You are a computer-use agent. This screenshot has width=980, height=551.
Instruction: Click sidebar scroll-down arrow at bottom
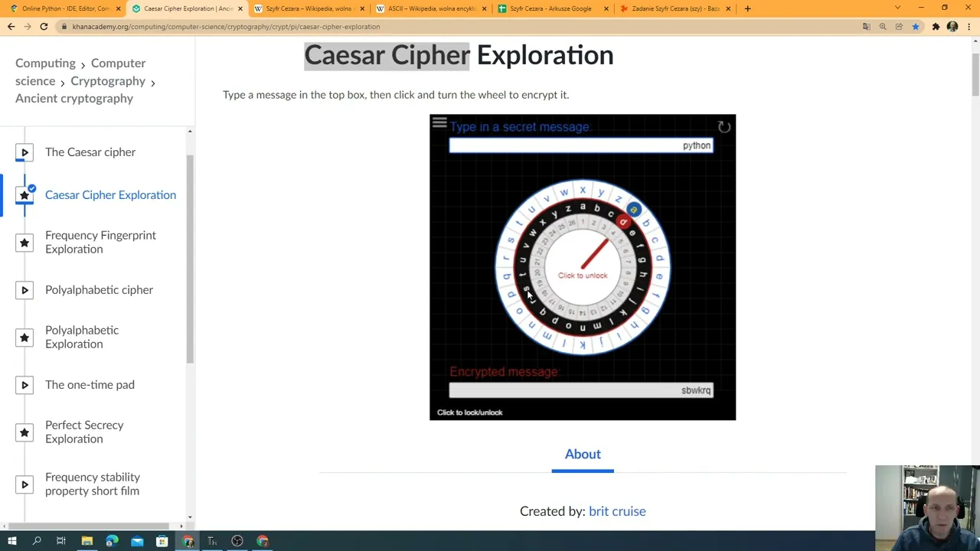coord(190,517)
